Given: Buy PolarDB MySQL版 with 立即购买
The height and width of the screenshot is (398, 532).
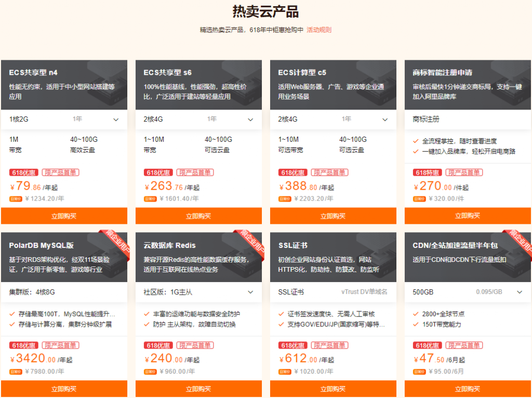Looking at the screenshot, I should 64,389.
